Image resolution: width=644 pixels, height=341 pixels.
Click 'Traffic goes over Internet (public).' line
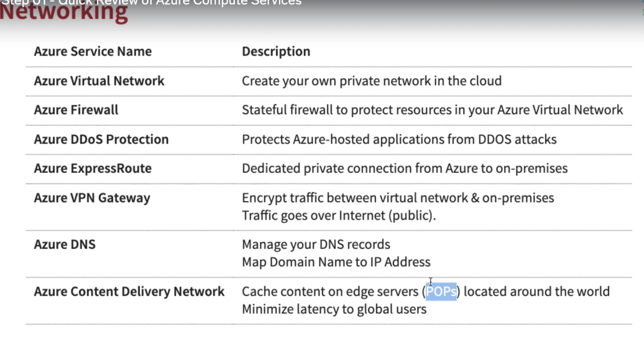pos(339,216)
